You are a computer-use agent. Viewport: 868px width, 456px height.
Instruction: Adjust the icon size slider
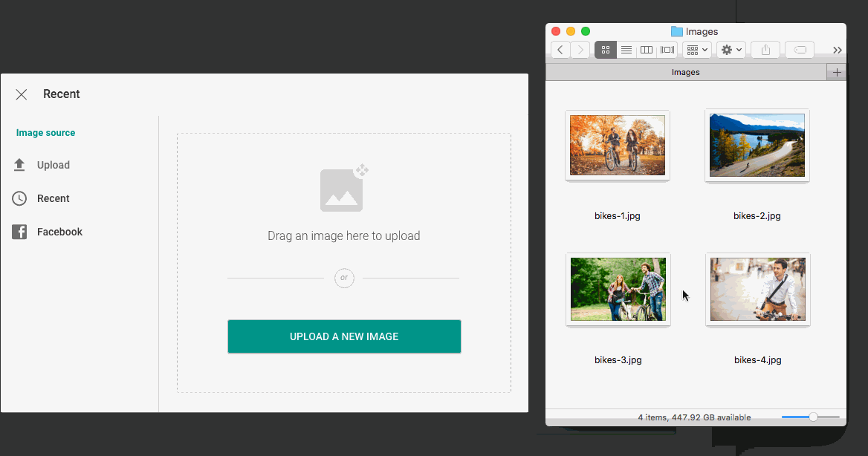813,417
